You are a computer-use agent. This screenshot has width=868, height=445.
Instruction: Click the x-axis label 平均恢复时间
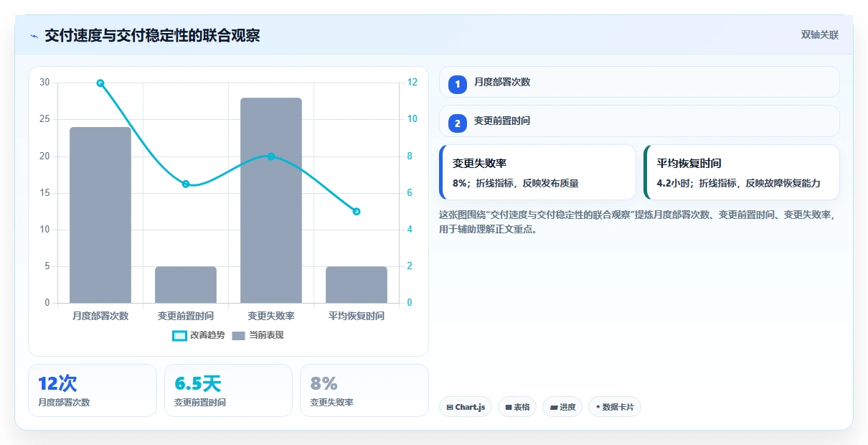357,316
